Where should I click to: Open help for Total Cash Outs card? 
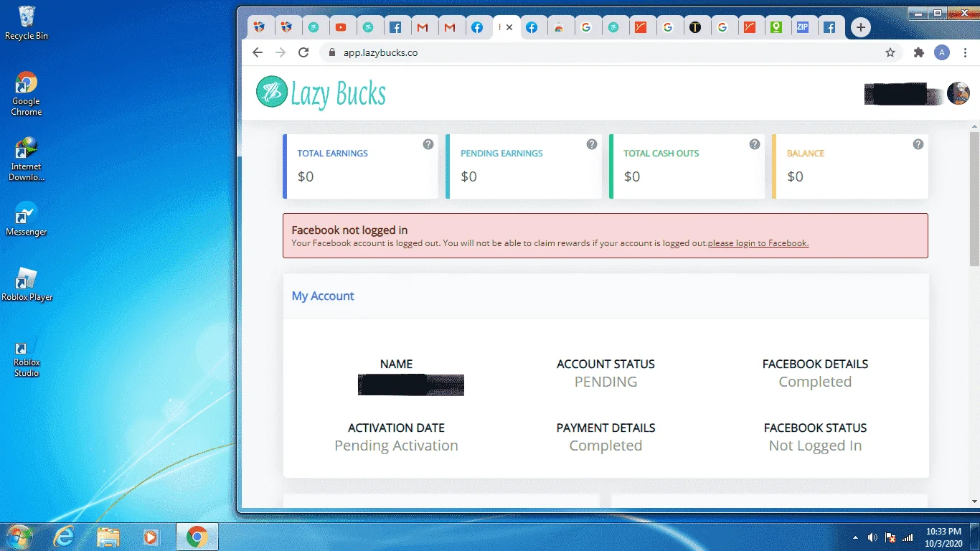tap(755, 144)
